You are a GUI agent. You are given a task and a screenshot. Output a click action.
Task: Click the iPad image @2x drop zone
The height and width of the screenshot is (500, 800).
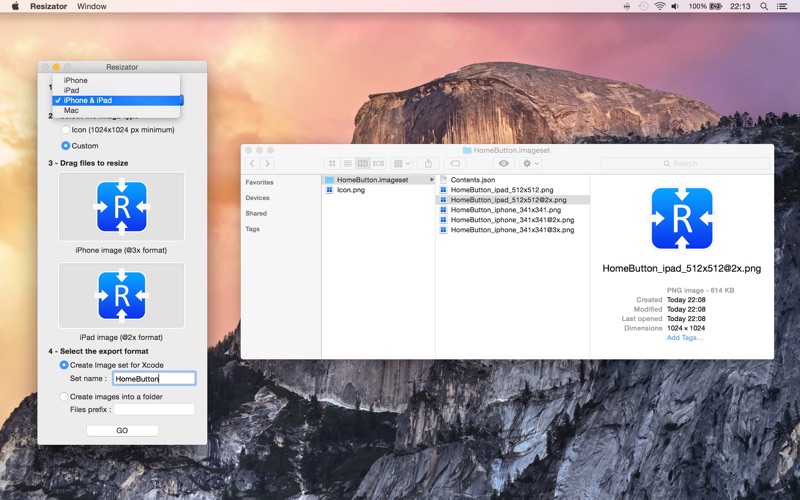point(121,295)
